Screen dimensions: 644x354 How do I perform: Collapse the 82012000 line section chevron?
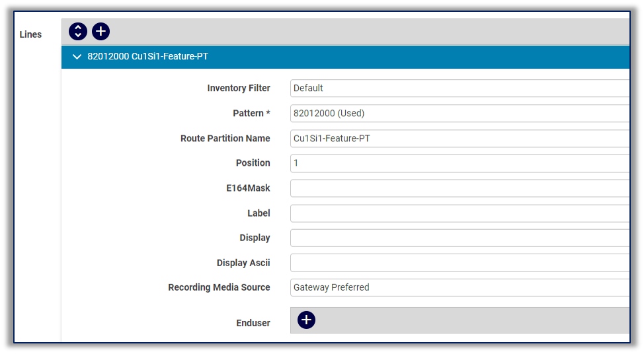(77, 57)
